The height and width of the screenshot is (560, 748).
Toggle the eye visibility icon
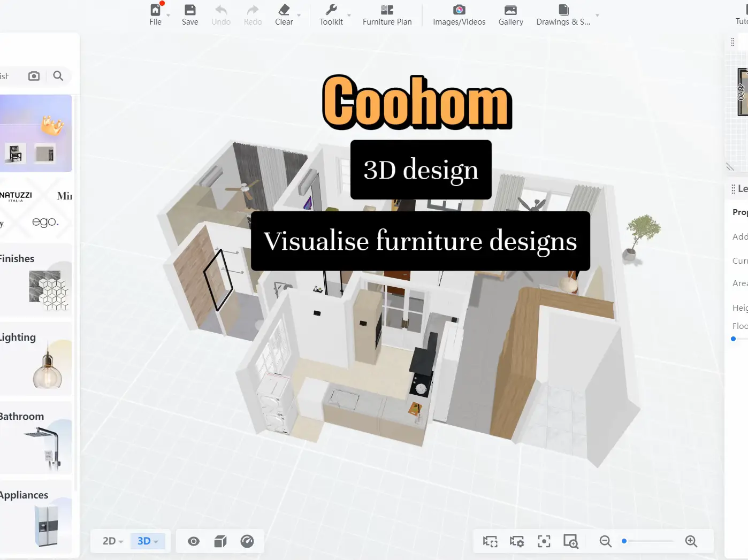(194, 541)
